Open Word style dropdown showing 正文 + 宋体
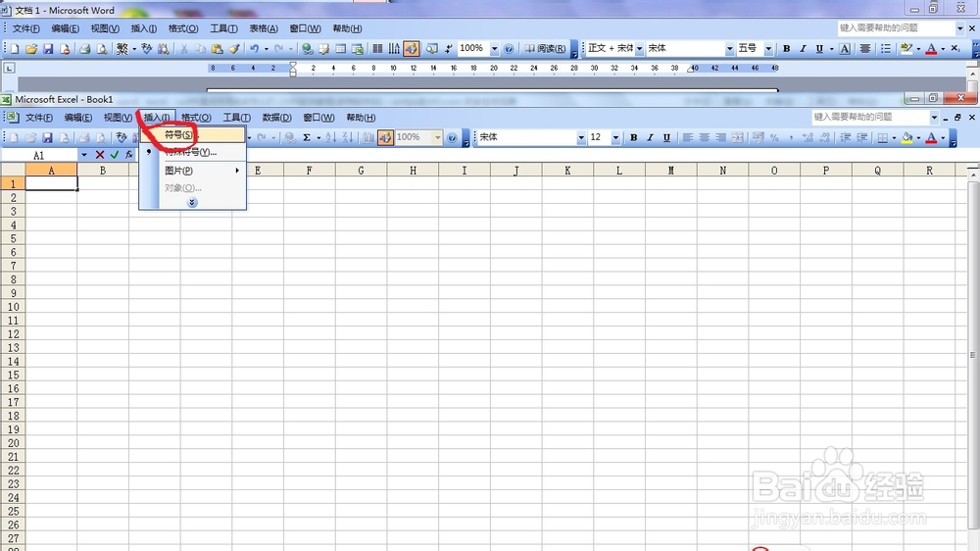 639,48
